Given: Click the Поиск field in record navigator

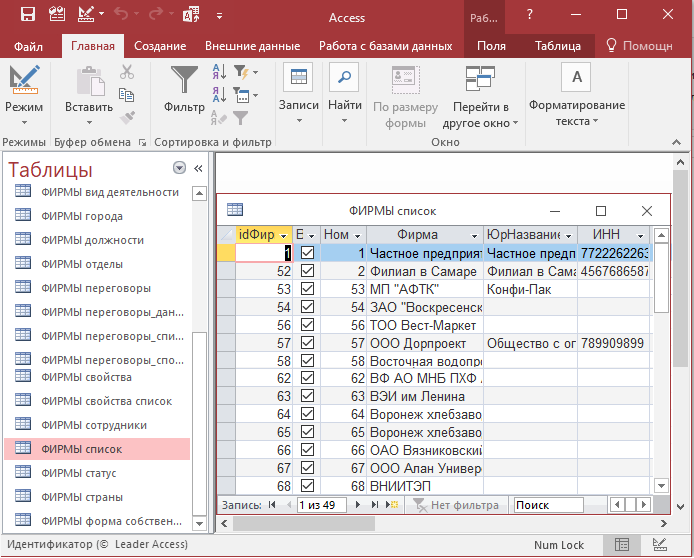Looking at the screenshot, I should click(x=547, y=505).
